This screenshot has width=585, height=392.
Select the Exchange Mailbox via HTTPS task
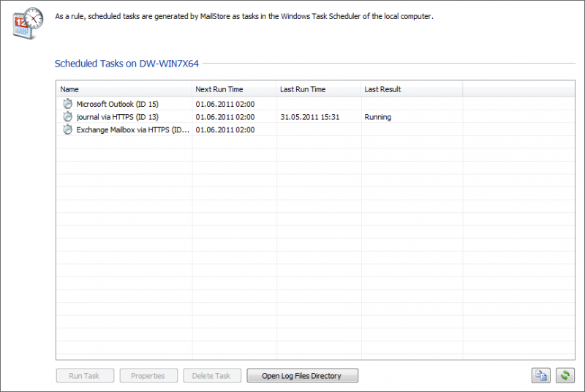click(132, 129)
